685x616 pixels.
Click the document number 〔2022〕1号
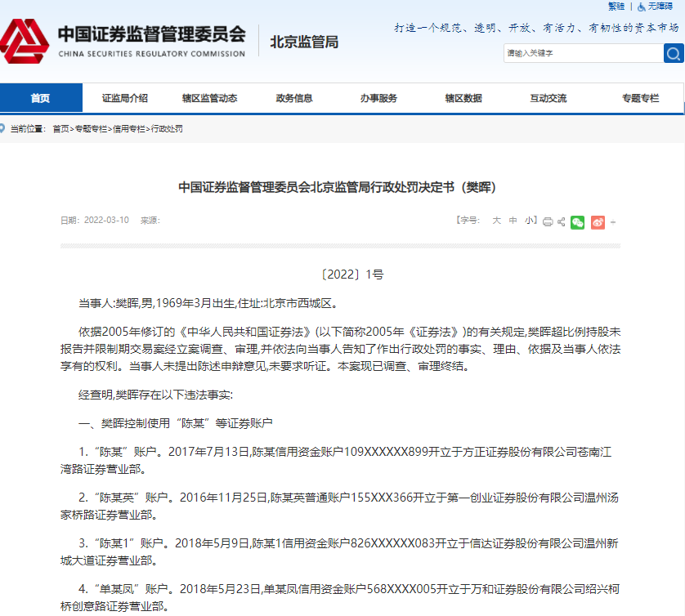click(x=352, y=275)
